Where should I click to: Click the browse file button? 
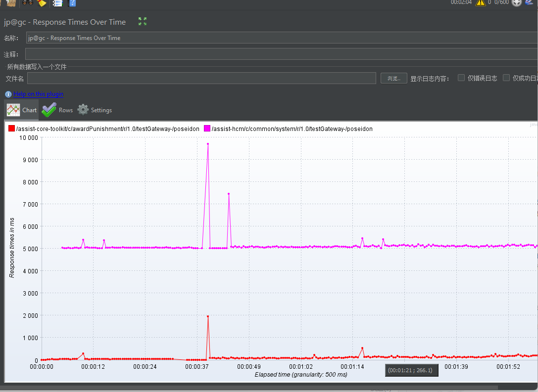tap(394, 78)
